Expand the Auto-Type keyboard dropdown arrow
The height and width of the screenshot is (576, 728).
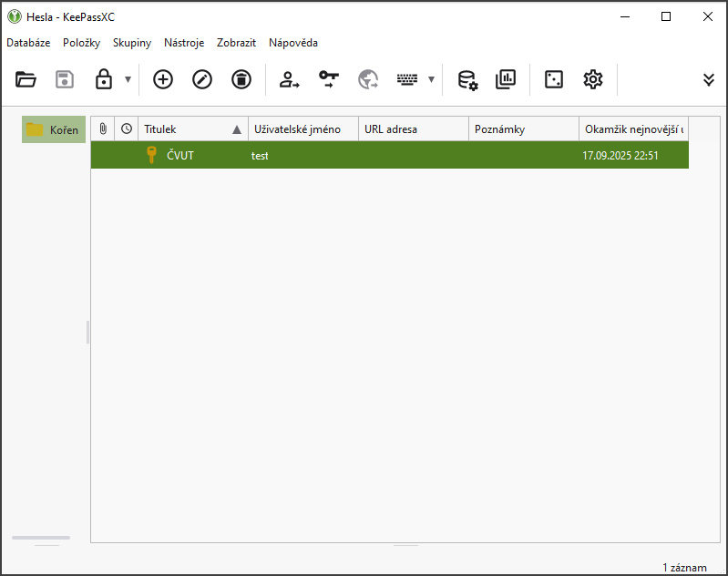[x=431, y=79]
